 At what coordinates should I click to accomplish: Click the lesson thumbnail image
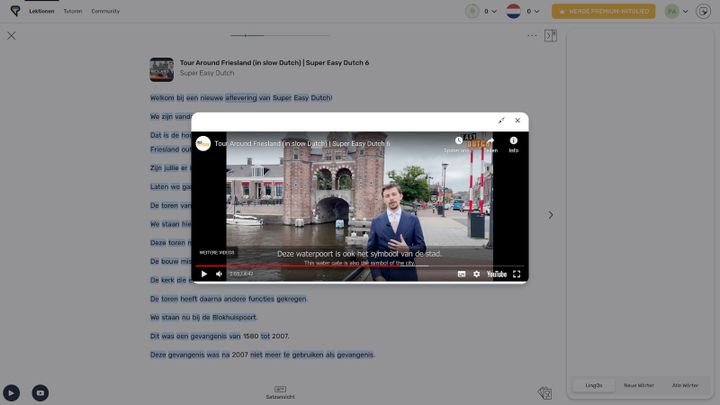[x=162, y=69]
